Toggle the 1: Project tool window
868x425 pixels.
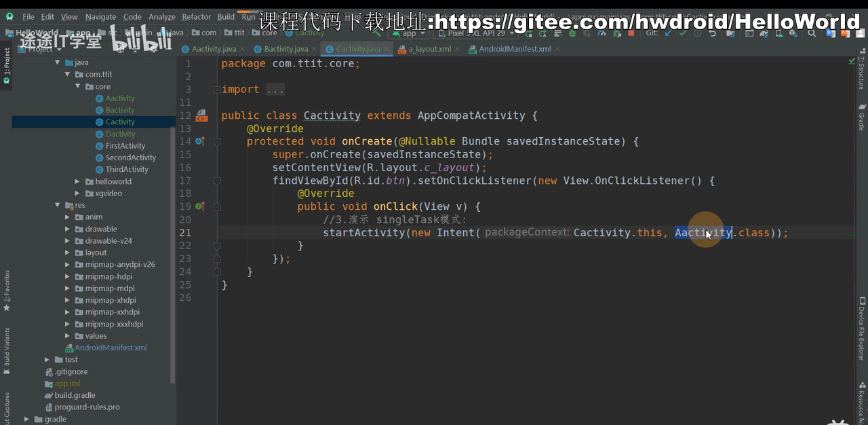pos(6,66)
